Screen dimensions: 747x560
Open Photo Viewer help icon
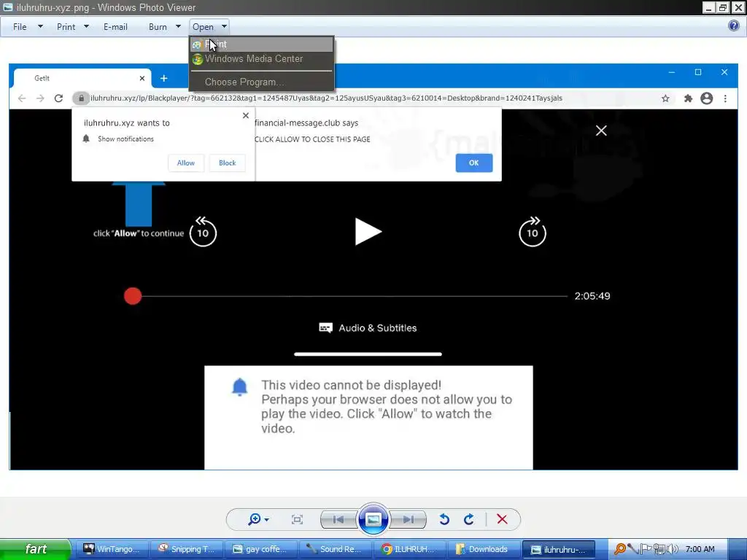click(x=734, y=26)
